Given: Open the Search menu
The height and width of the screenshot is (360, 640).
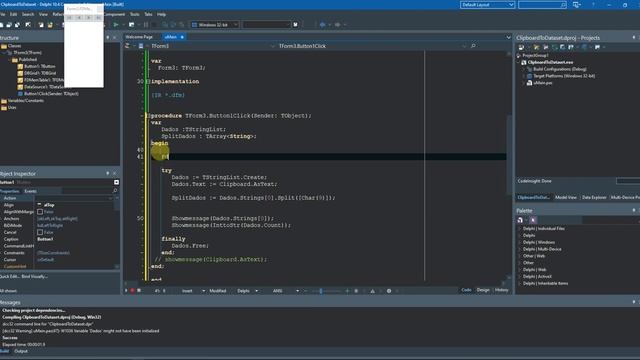Looking at the screenshot, I should coord(28,14).
